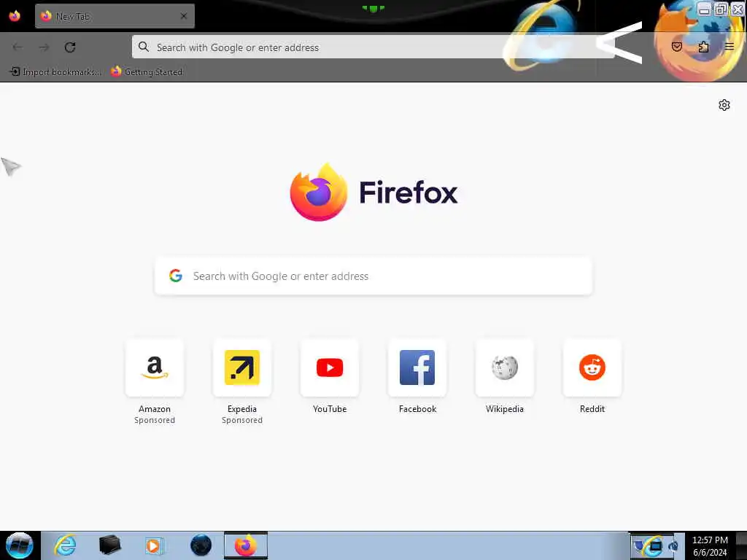Close the New Tab tab
747x560 pixels.
pos(184,16)
